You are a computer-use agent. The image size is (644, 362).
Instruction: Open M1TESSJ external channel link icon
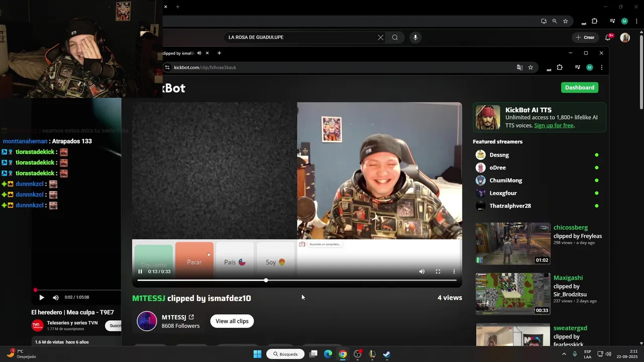point(191,317)
